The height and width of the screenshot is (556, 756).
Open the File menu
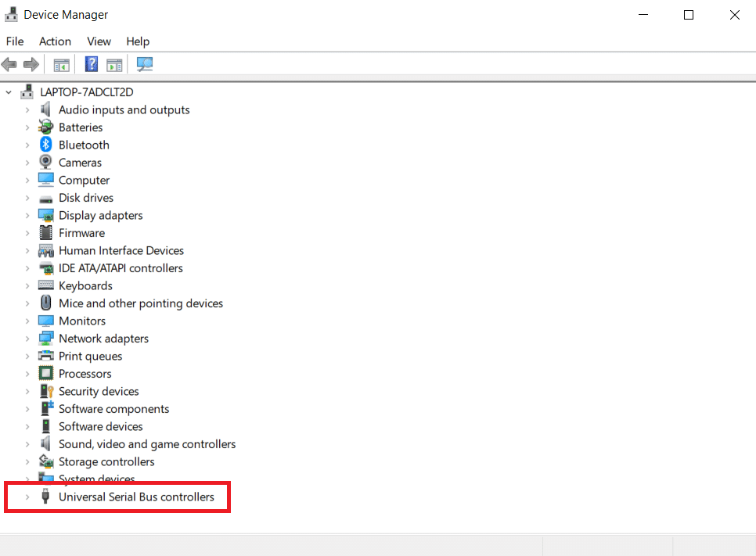(x=14, y=41)
